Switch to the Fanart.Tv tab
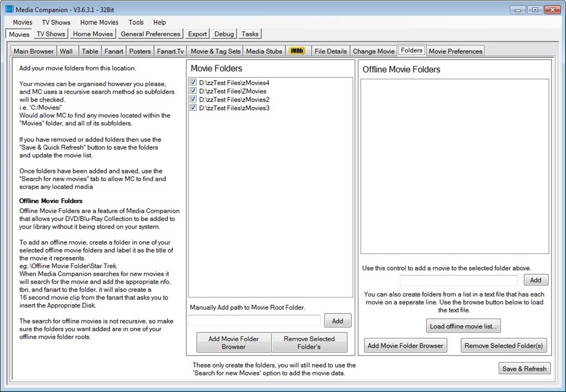The image size is (566, 392). (x=170, y=51)
